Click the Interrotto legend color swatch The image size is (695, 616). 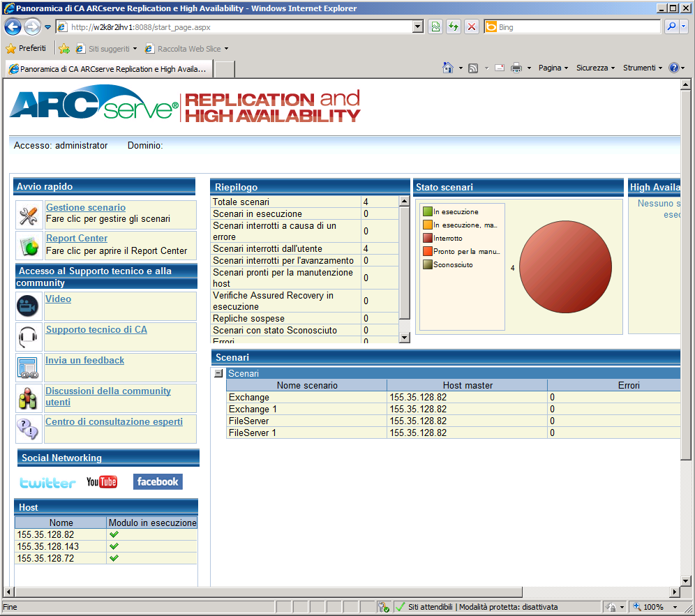coord(427,239)
